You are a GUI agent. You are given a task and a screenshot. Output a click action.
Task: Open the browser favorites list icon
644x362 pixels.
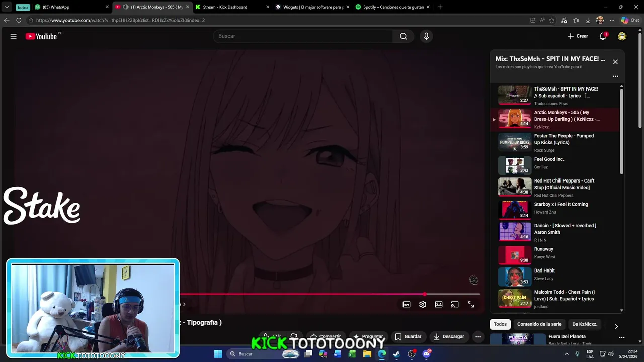576,20
